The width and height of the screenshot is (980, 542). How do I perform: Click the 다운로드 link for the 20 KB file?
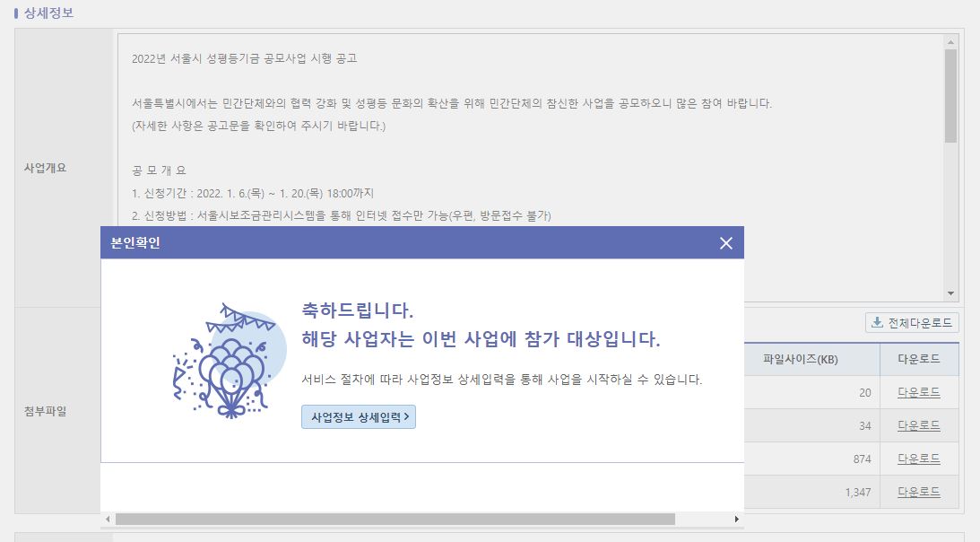coord(919,392)
